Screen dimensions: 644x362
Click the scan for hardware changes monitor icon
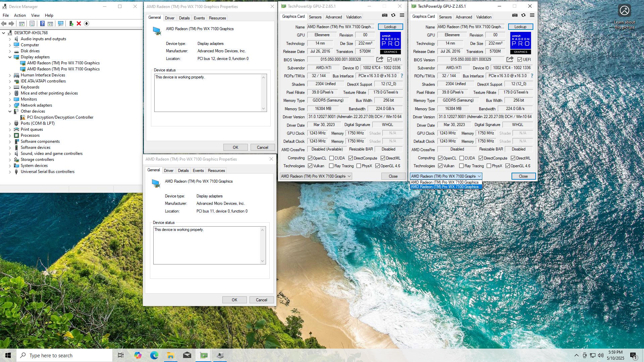tap(61, 23)
